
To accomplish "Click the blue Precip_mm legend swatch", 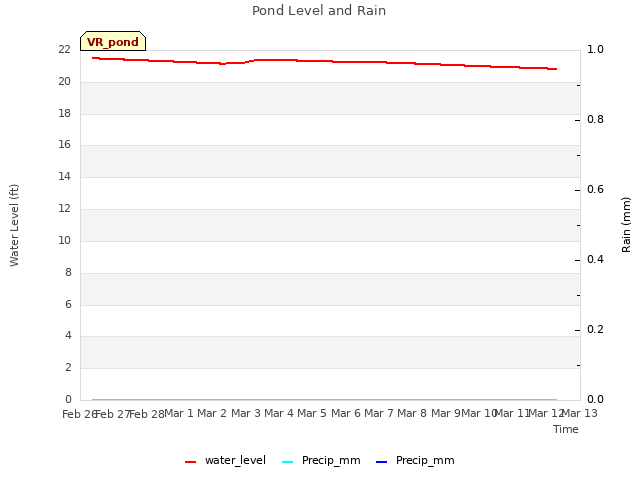I will (381, 462).
